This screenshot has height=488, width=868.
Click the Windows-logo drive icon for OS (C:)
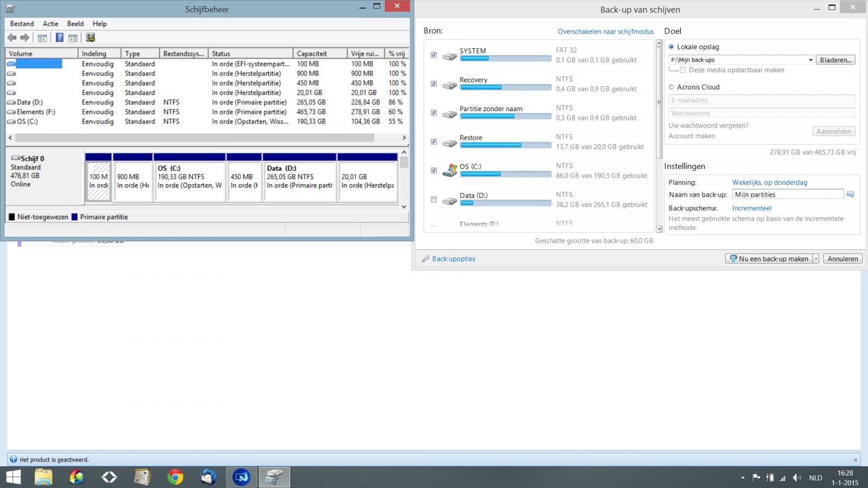coord(450,171)
